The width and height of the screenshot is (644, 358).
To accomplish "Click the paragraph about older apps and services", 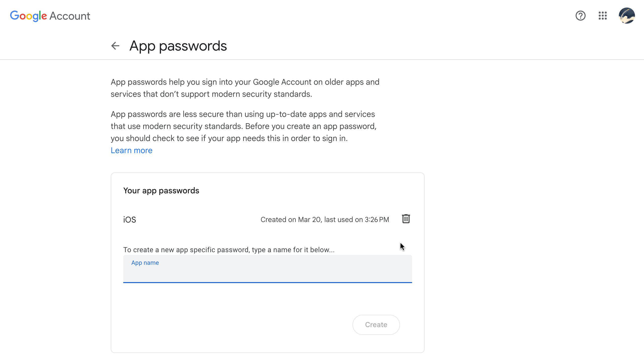I will (x=245, y=88).
